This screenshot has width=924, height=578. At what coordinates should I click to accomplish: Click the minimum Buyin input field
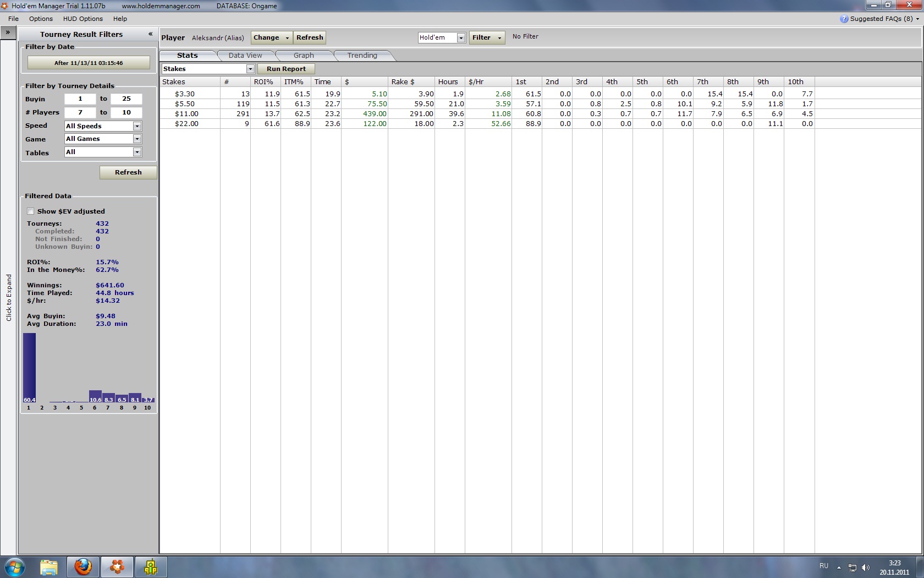pyautogui.click(x=80, y=99)
